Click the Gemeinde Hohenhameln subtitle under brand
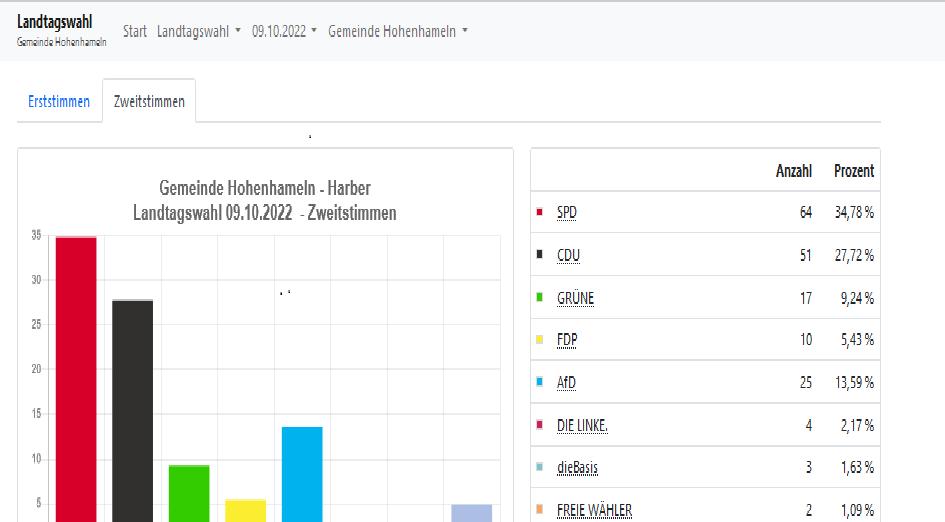Screen dimensions: 945x522 click(61, 42)
